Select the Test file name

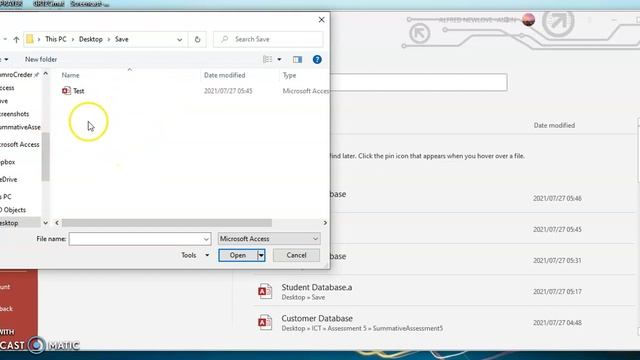[x=79, y=91]
